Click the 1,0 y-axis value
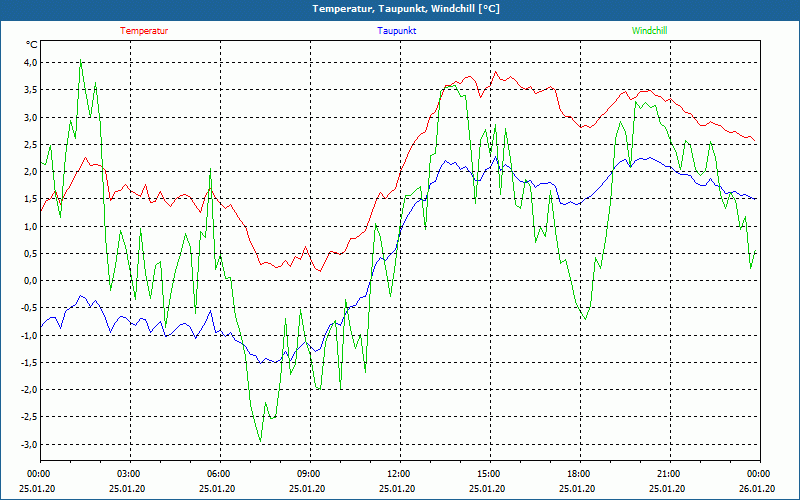Image resolution: width=800 pixels, height=500 pixels. (31, 226)
